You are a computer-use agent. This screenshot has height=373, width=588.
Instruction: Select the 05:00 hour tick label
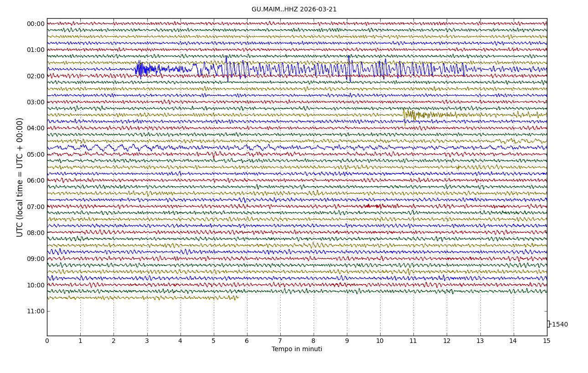(36, 154)
